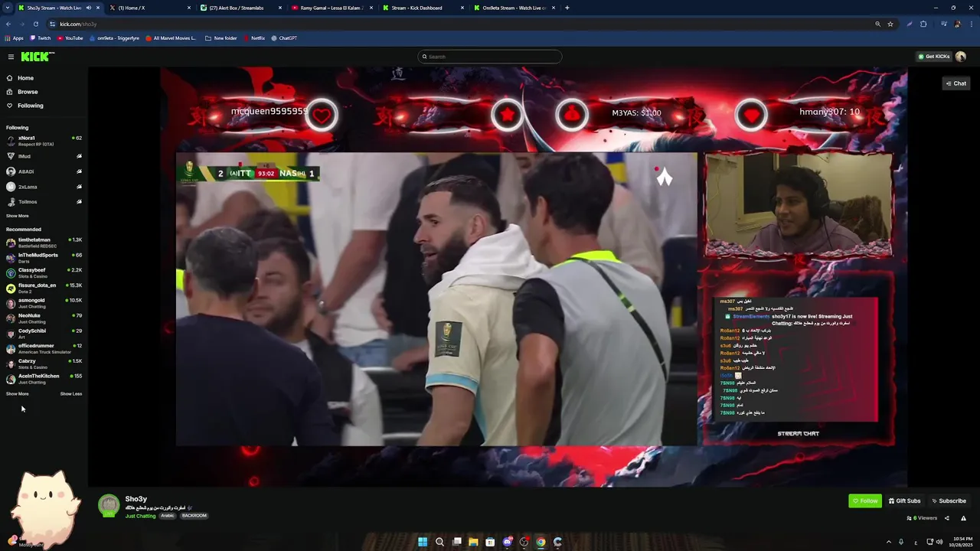Click the BACKROOM tag
This screenshot has width=980, height=551.
pyautogui.click(x=194, y=516)
